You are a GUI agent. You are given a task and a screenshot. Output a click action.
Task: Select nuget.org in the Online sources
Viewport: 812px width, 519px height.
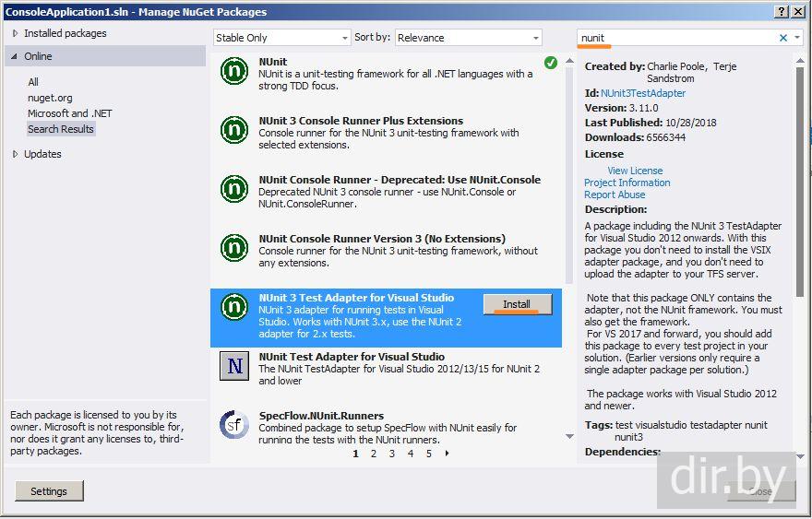click(x=50, y=98)
